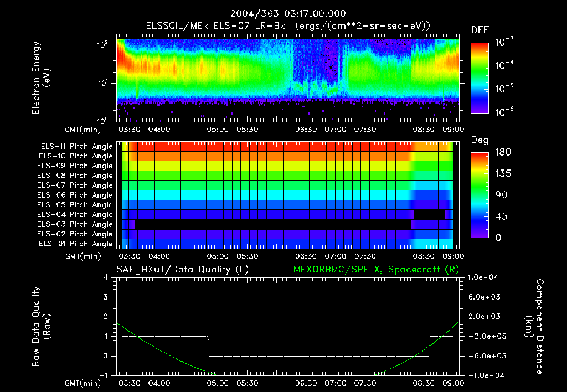
Task: Click the 180 value on the Deg scale
Action: click(x=503, y=152)
